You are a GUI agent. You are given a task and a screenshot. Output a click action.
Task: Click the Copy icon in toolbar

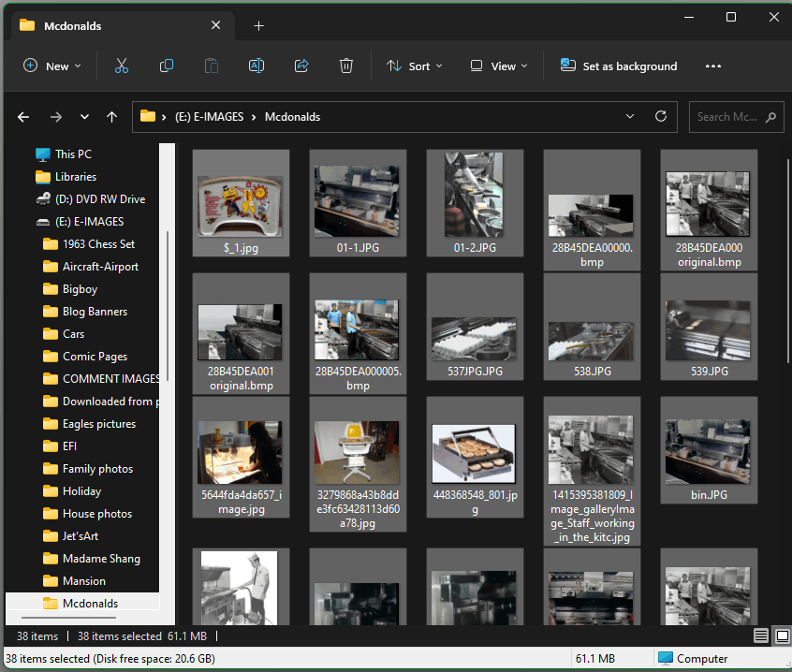(167, 66)
